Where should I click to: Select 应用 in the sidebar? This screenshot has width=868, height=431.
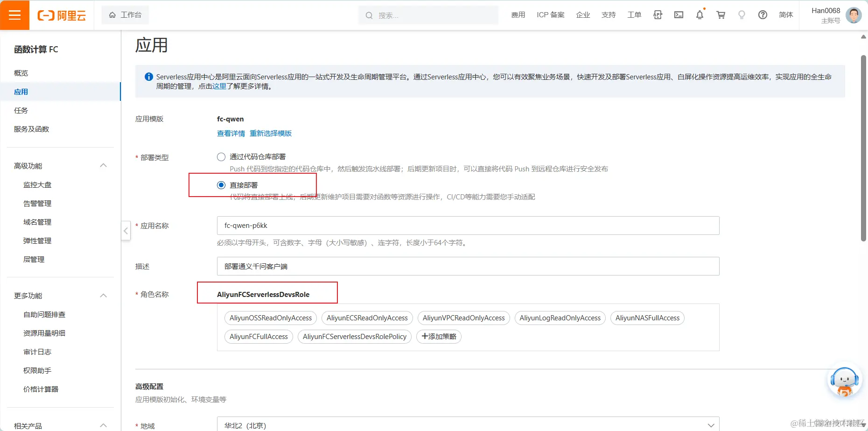[x=60, y=92]
